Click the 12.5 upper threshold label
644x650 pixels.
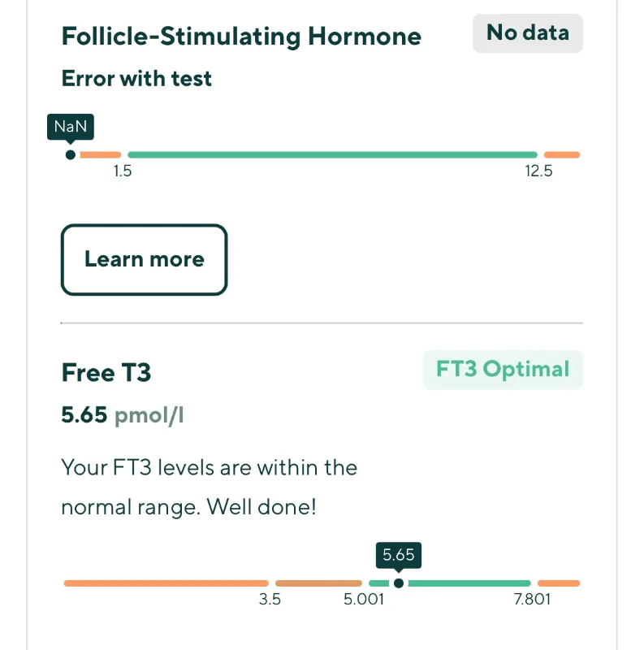click(x=538, y=171)
